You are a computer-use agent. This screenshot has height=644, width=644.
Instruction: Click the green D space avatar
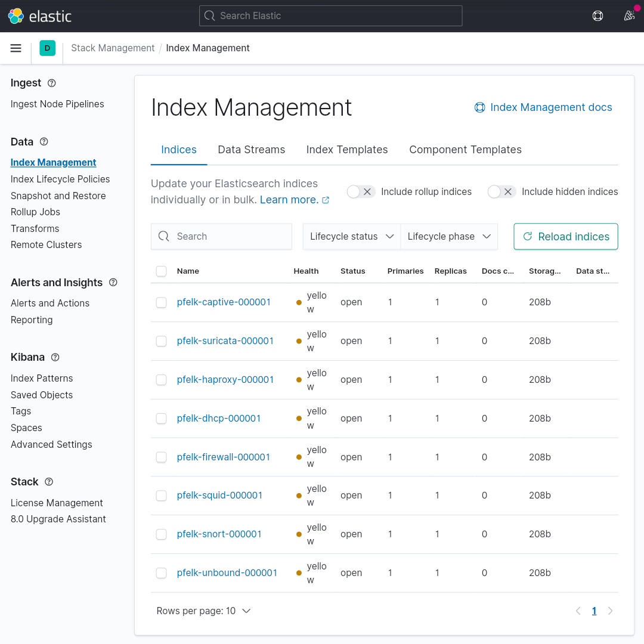47,48
